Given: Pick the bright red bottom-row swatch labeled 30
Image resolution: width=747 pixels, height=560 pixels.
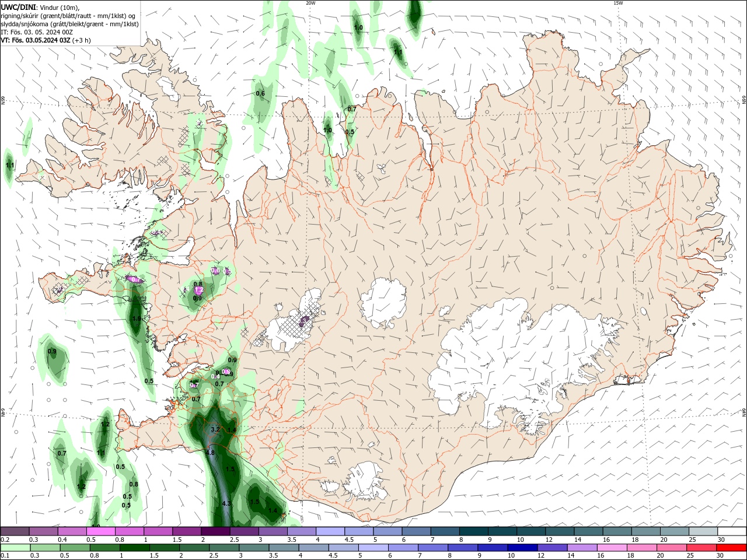Looking at the screenshot, I should (731, 548).
